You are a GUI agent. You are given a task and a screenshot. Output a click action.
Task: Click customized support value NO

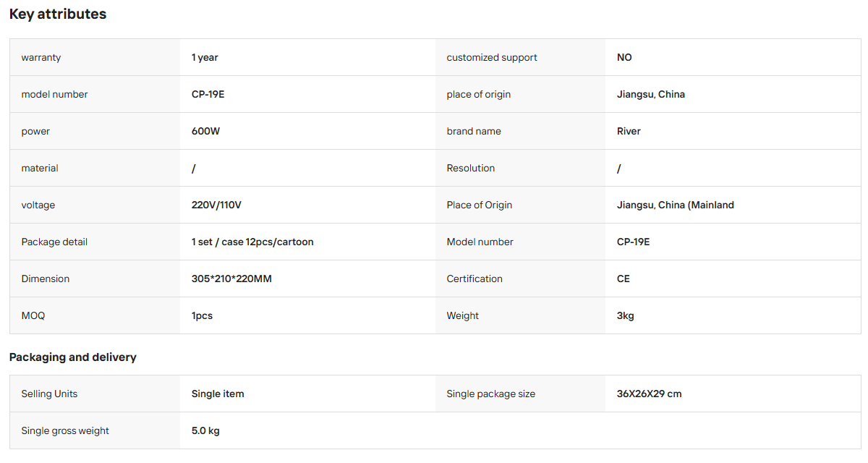pyautogui.click(x=624, y=57)
